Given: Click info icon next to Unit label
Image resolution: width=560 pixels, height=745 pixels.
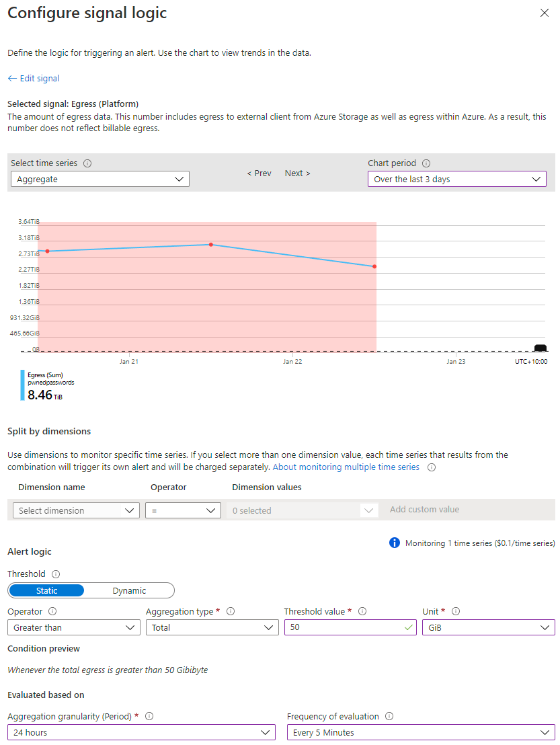Looking at the screenshot, I should tap(456, 611).
